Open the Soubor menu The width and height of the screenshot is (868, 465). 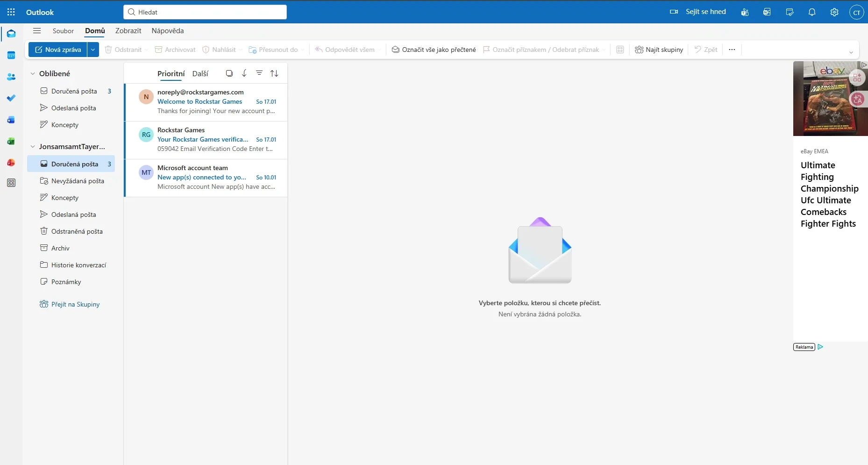pos(63,31)
